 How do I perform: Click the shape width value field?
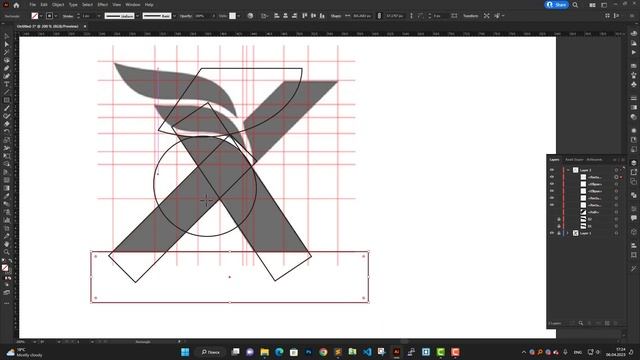point(362,16)
